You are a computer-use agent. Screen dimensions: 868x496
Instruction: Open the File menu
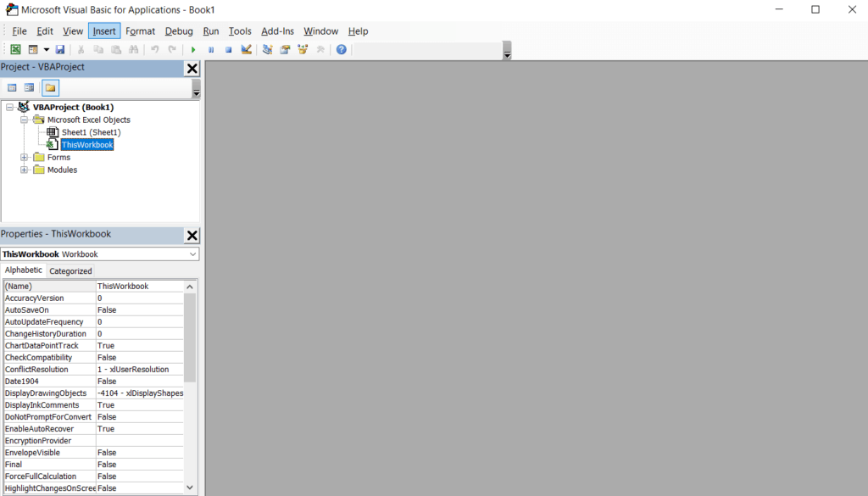19,31
